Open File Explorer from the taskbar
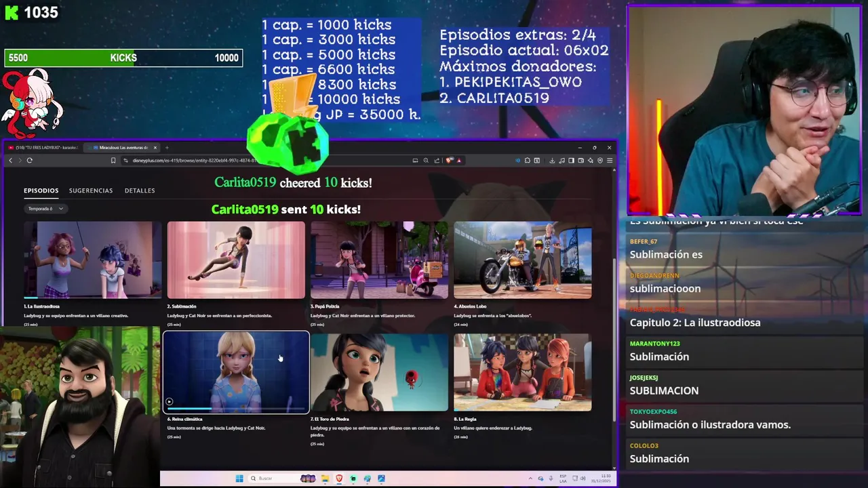The image size is (868, 488). click(x=325, y=479)
